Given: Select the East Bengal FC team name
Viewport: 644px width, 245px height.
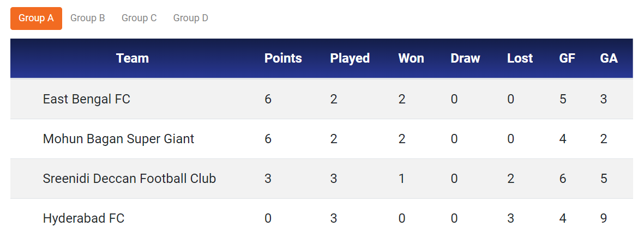Looking at the screenshot, I should (x=87, y=99).
